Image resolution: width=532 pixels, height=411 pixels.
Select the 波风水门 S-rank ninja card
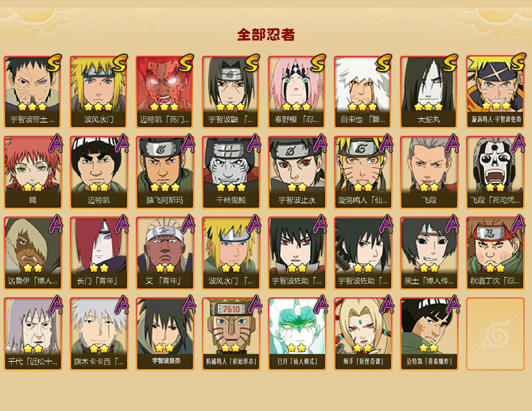pos(99,92)
